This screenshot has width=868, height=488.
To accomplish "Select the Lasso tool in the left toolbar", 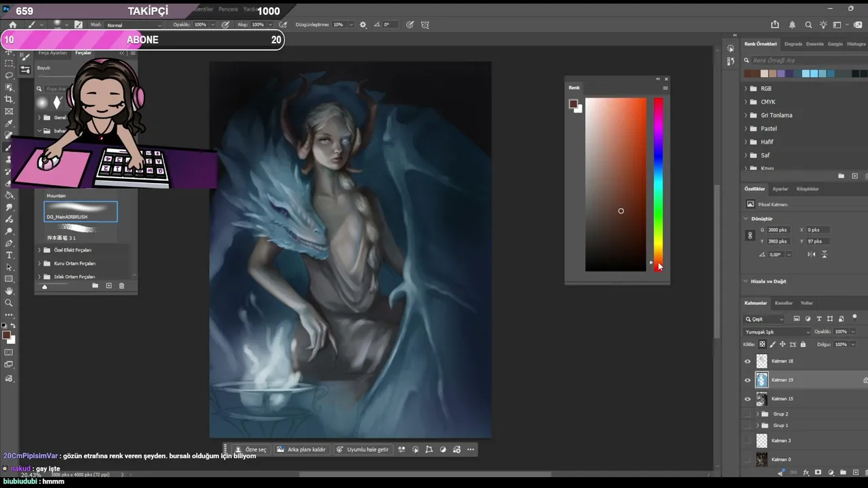I will [9, 75].
